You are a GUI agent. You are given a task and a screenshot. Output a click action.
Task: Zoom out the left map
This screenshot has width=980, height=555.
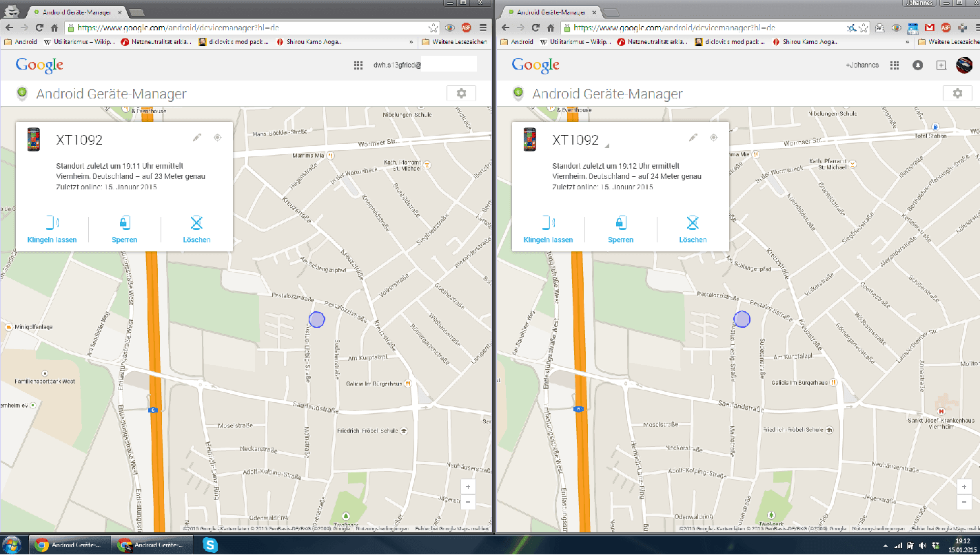point(468,501)
